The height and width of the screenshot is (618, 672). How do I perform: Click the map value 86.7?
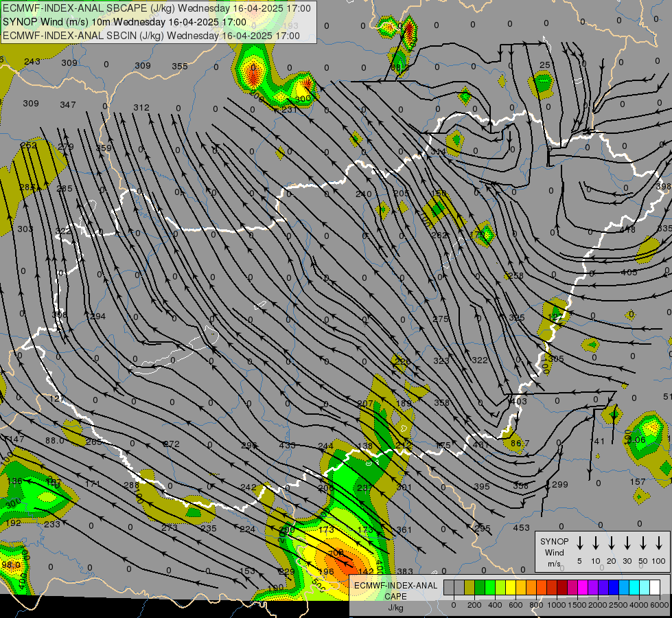pyautogui.click(x=520, y=443)
